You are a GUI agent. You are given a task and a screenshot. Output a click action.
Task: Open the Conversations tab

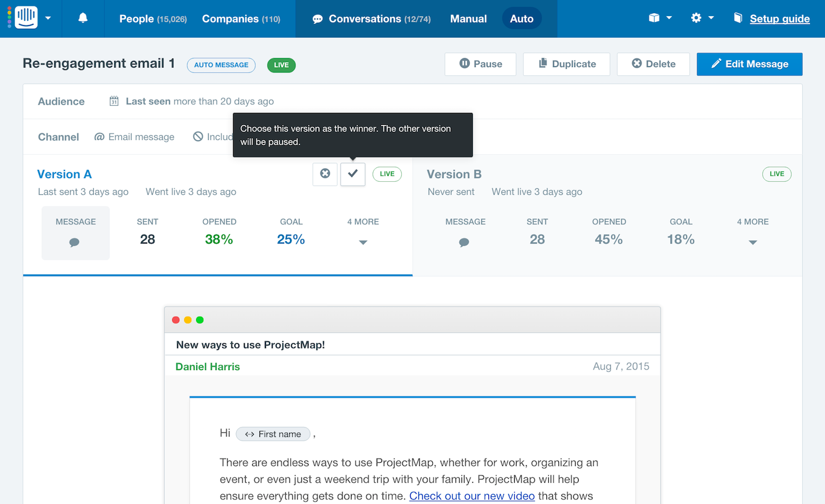tap(380, 19)
